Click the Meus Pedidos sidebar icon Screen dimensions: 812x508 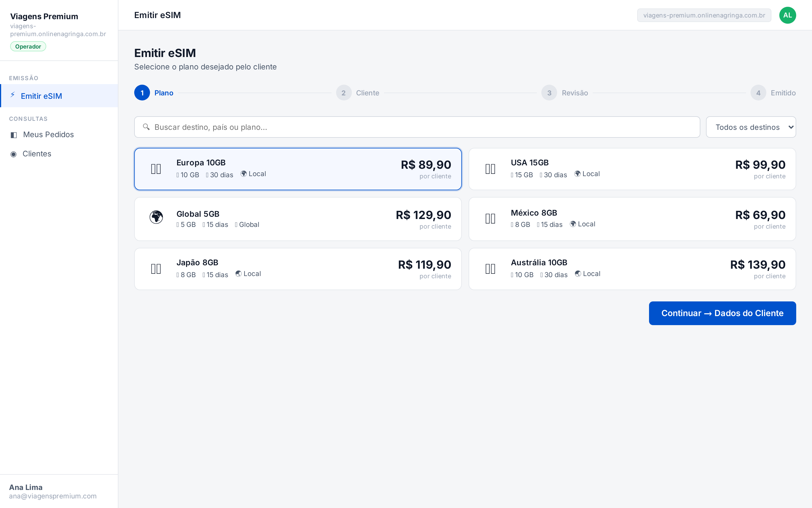[x=14, y=135]
